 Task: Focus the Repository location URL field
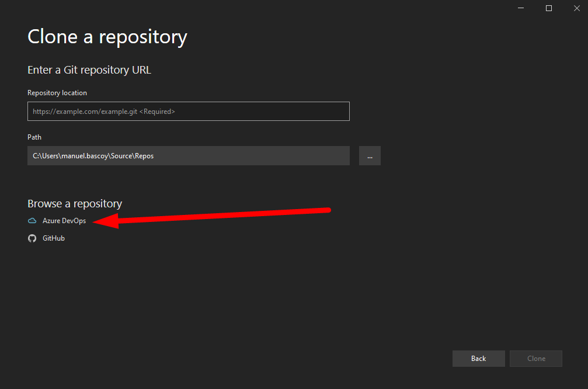tap(188, 111)
